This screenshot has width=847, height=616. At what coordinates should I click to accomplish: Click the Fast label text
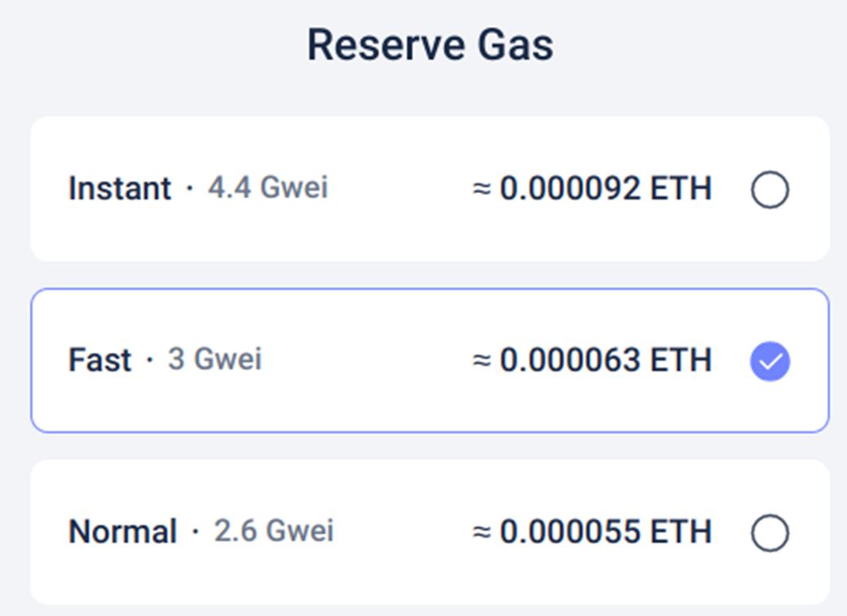[100, 359]
